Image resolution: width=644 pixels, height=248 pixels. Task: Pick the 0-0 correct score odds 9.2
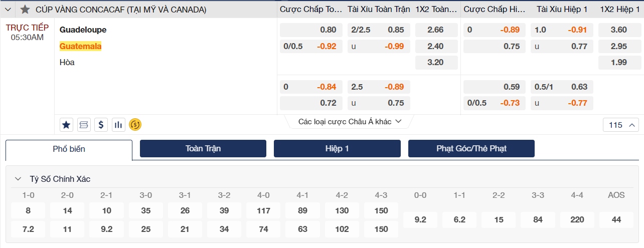420,219
